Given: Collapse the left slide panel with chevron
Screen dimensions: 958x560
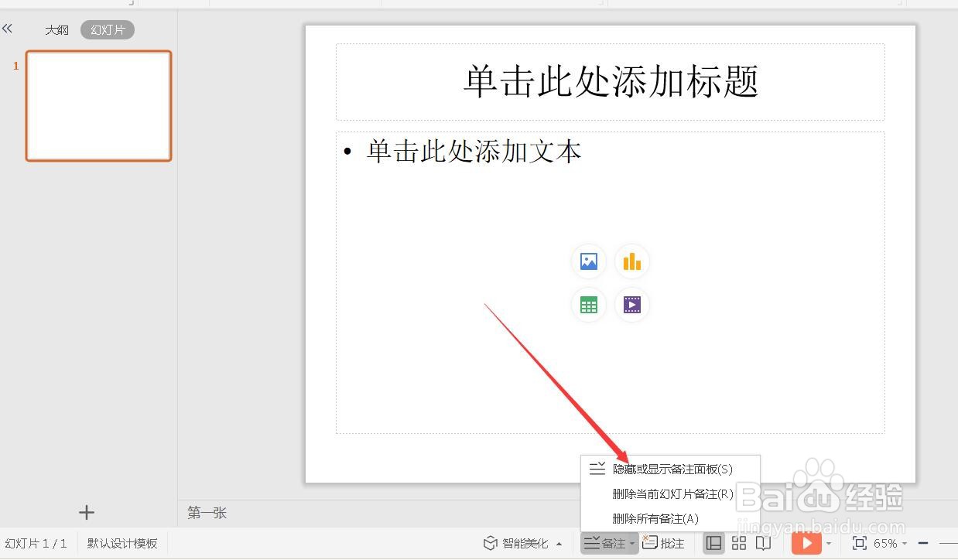Looking at the screenshot, I should (9, 29).
